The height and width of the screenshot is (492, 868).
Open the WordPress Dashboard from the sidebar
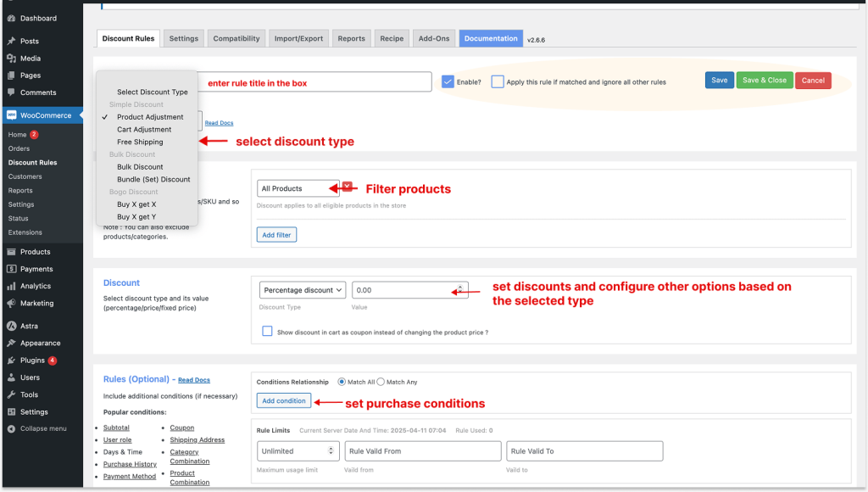tap(38, 17)
